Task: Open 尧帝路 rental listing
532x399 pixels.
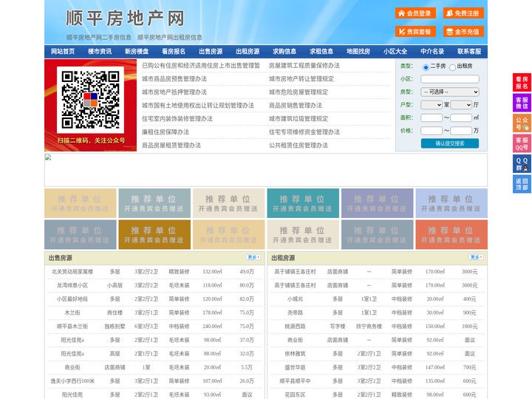Action: (x=295, y=313)
